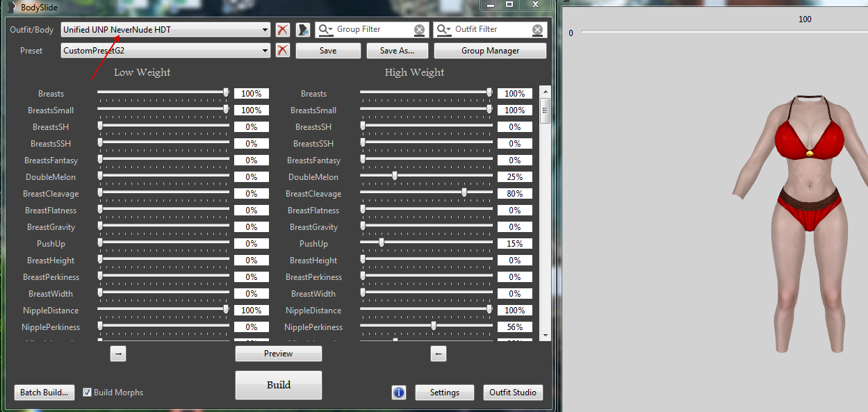The height and width of the screenshot is (412, 868).
Task: Open the blue info about icon
Action: point(399,393)
